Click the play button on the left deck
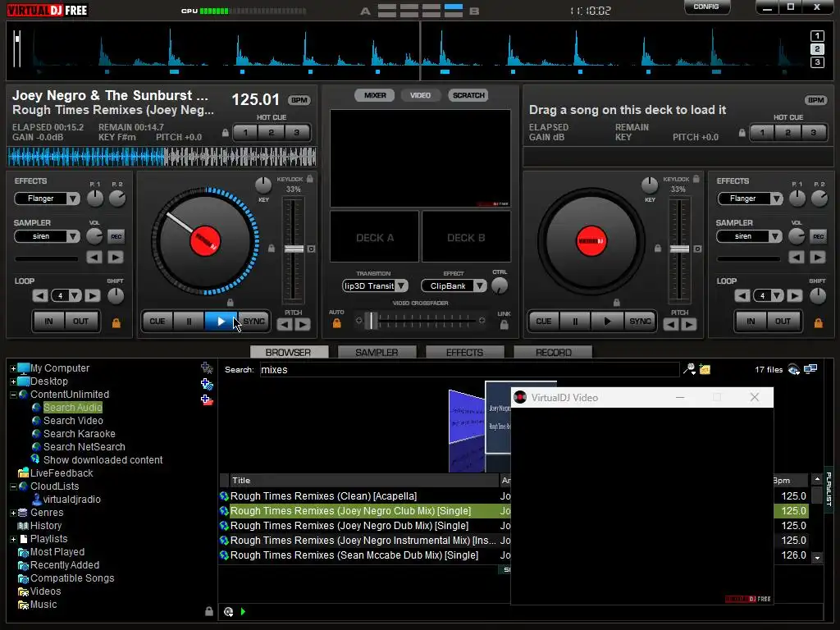The height and width of the screenshot is (630, 840). 221,322
